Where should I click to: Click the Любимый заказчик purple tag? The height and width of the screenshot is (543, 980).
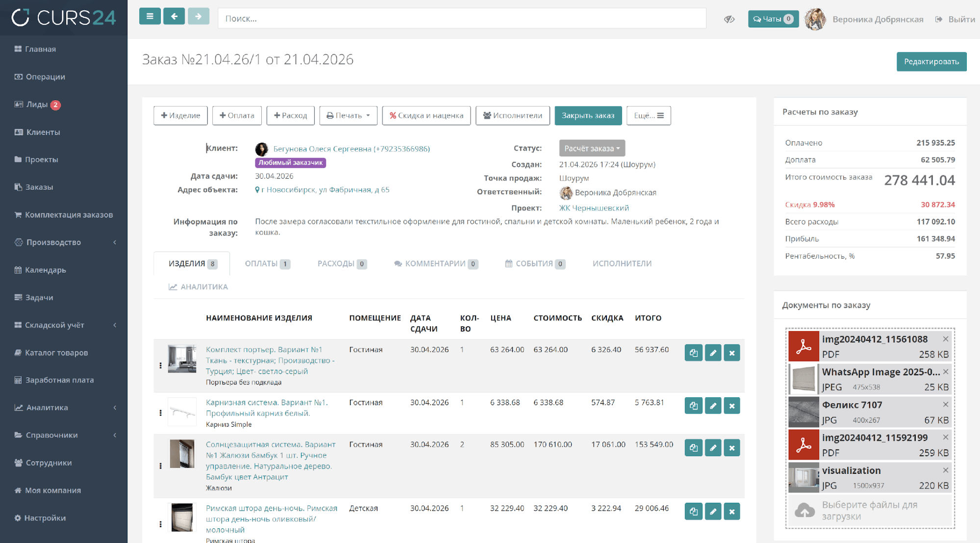point(290,162)
